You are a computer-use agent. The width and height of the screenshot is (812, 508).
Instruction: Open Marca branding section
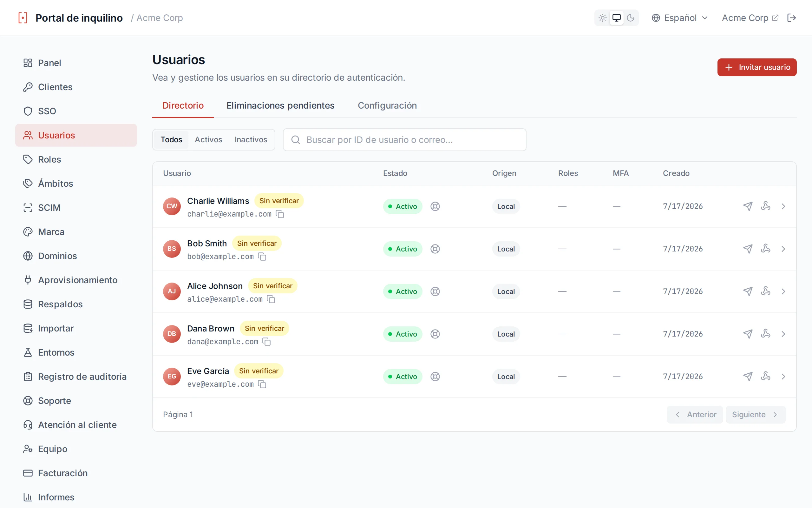(x=76, y=232)
